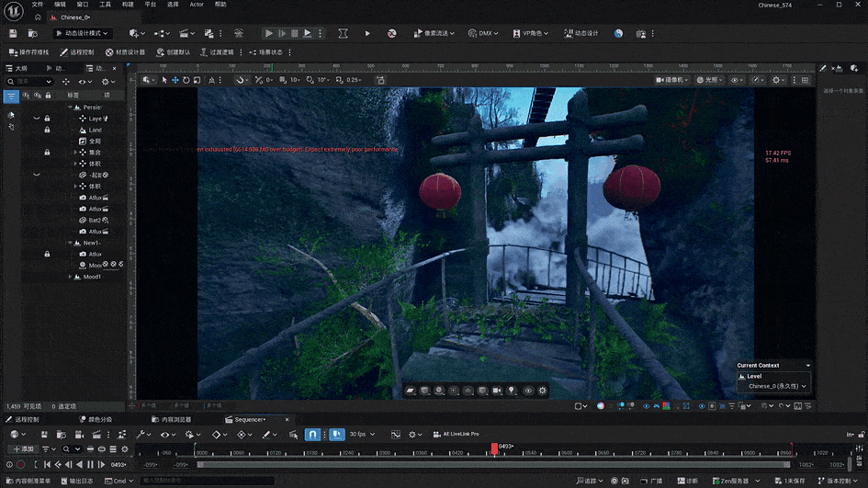868x488 pixels.
Task: Focus the outliner search field
Action: 30,82
